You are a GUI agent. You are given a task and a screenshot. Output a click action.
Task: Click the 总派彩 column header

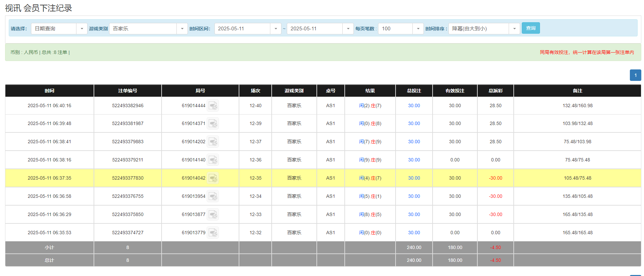(495, 91)
